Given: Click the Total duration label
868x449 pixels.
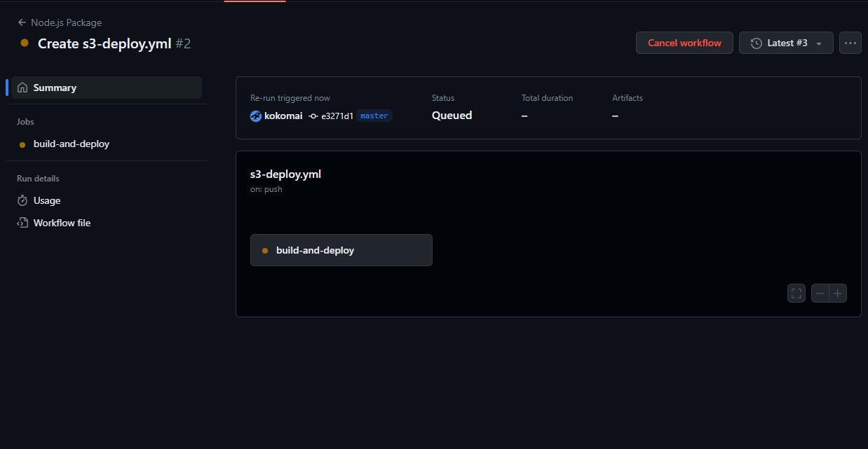Looking at the screenshot, I should click(547, 98).
